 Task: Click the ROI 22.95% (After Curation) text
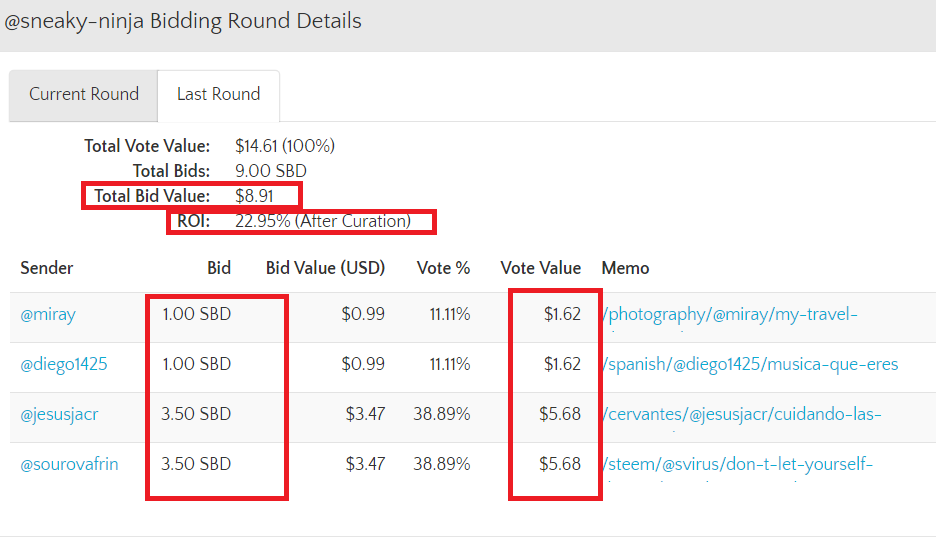[x=322, y=221]
